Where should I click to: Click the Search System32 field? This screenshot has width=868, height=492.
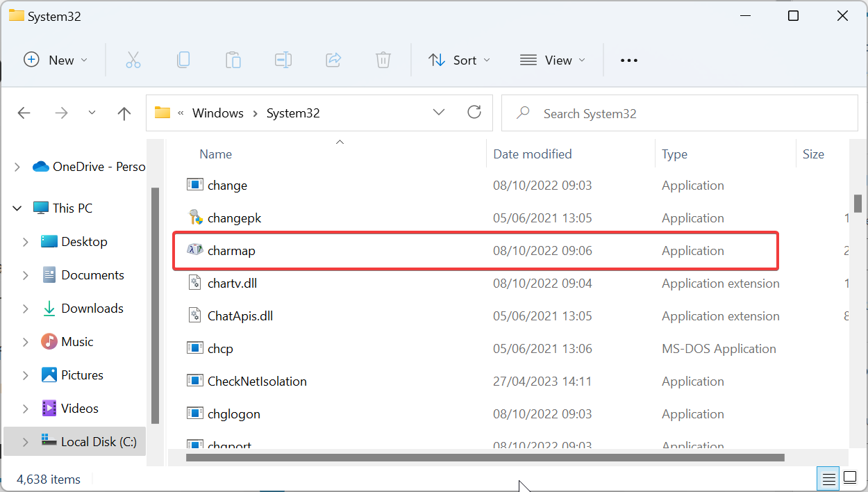click(x=680, y=113)
